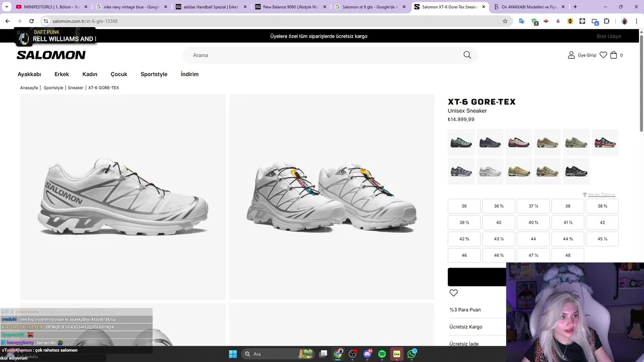Viewport: 644px width, 362px height.
Task: Choose the red and black color variant
Action: [605, 142]
